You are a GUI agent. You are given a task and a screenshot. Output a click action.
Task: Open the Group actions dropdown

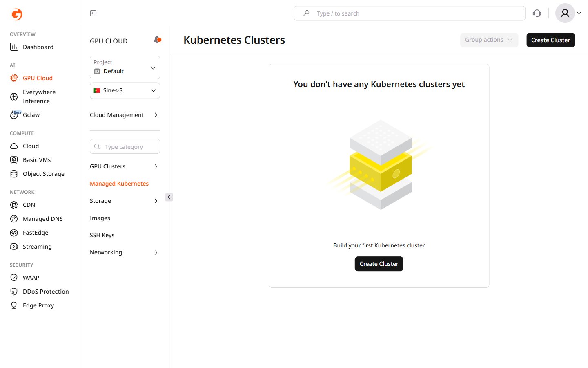click(489, 40)
